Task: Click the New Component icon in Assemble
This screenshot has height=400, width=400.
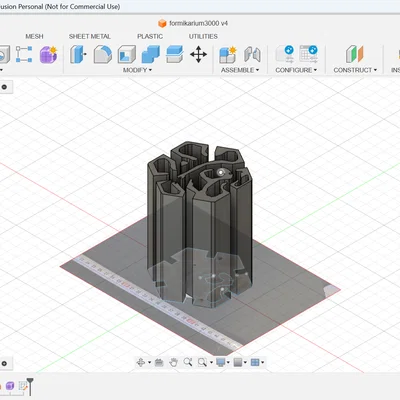Action: click(228, 54)
